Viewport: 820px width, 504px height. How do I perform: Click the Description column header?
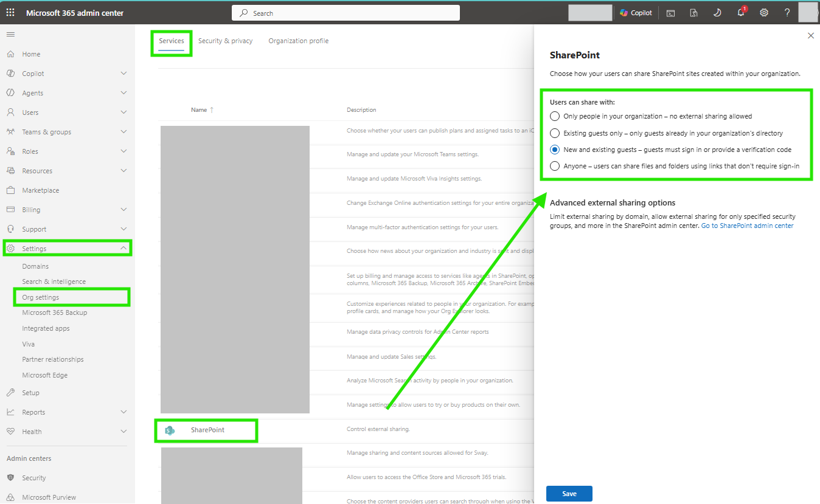tap(361, 110)
